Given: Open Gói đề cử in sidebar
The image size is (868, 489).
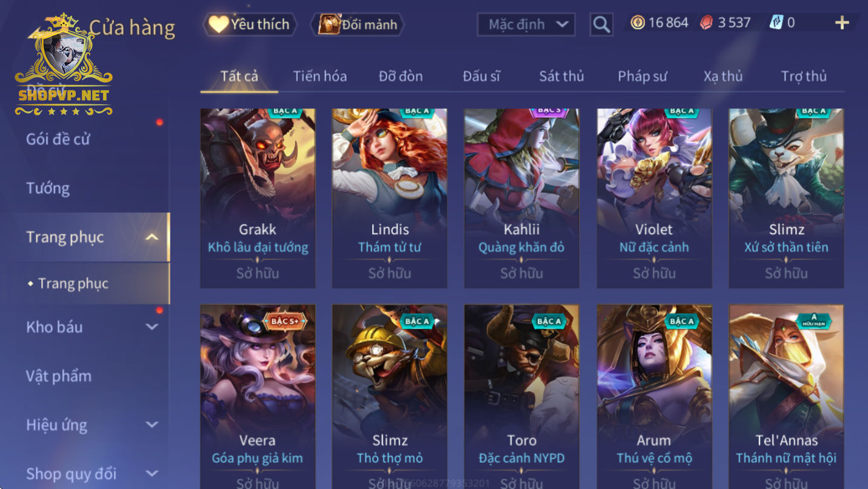Looking at the screenshot, I should [58, 139].
